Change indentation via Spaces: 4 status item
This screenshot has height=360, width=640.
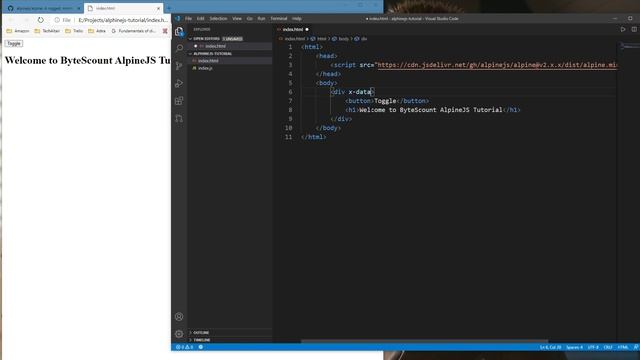[574, 347]
